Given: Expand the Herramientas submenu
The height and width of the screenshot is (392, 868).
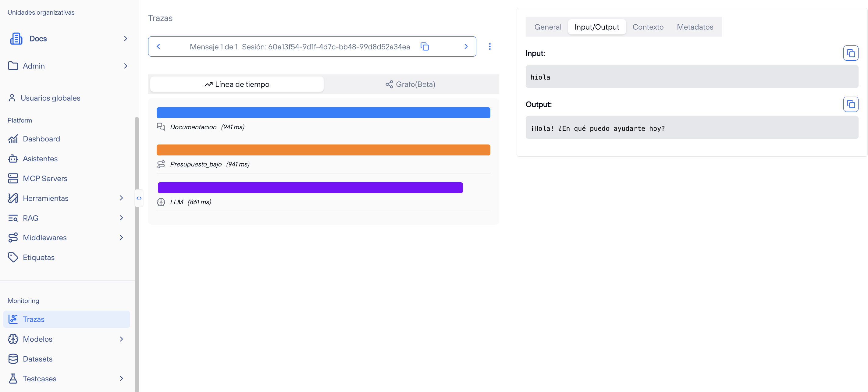Looking at the screenshot, I should tap(121, 198).
